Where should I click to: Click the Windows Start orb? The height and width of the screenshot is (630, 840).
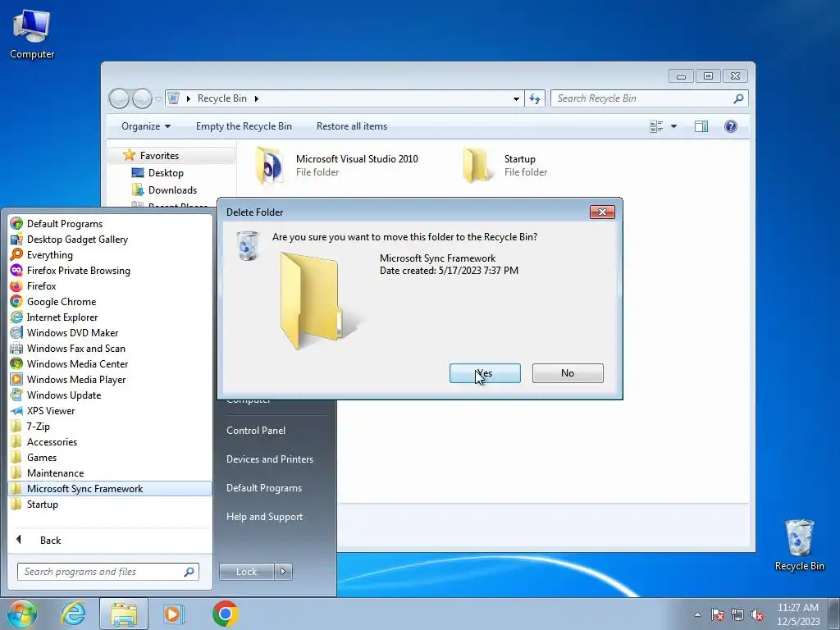[22, 614]
